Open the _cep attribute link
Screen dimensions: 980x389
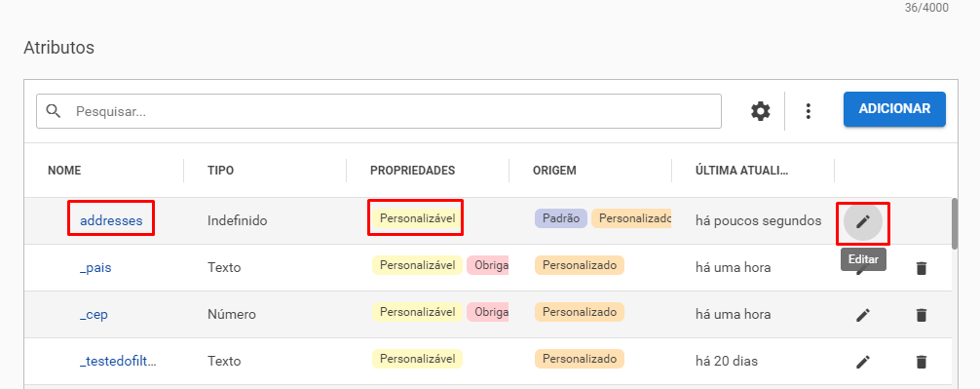coord(94,314)
